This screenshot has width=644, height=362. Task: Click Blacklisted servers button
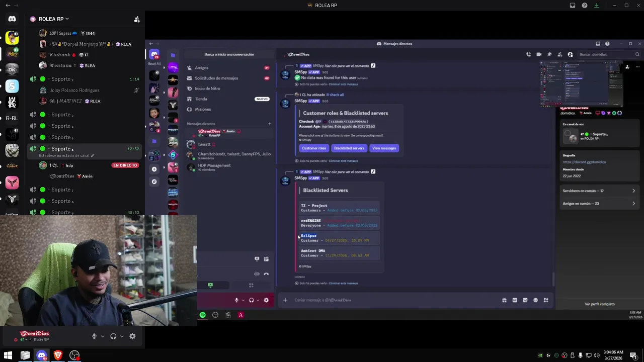(349, 148)
